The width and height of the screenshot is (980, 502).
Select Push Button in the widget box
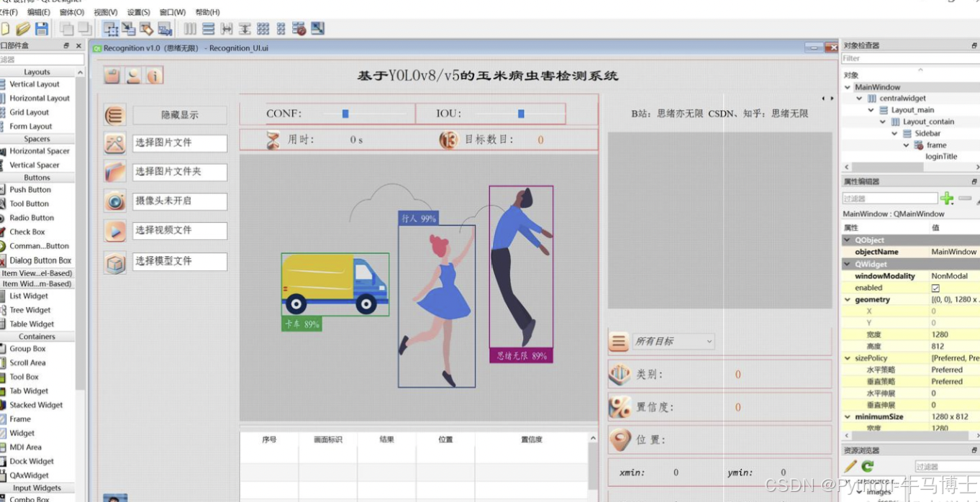pyautogui.click(x=30, y=190)
